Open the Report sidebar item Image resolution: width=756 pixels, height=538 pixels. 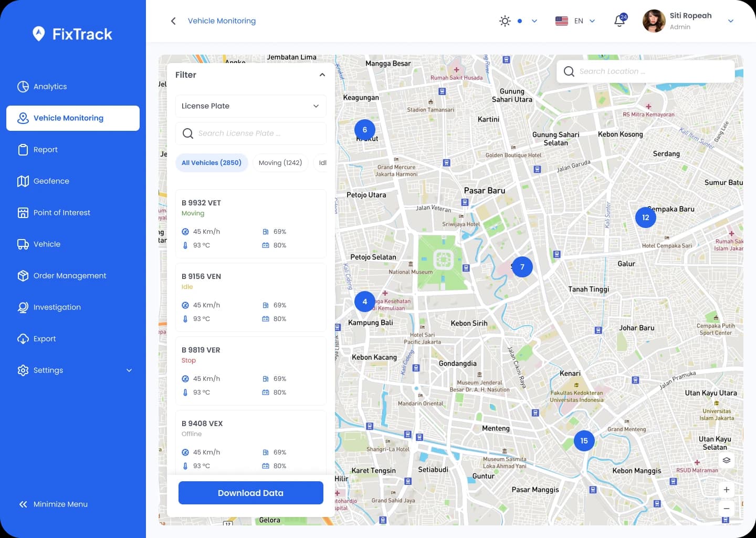[73, 150]
